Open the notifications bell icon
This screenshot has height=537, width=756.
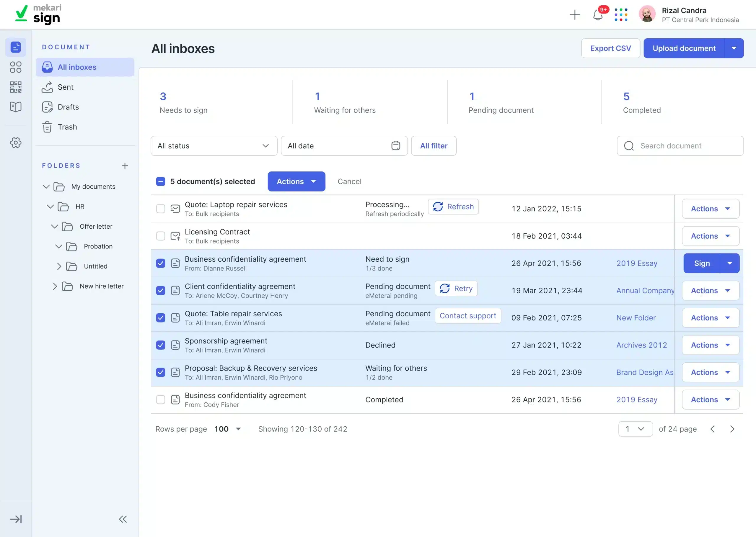coord(598,15)
